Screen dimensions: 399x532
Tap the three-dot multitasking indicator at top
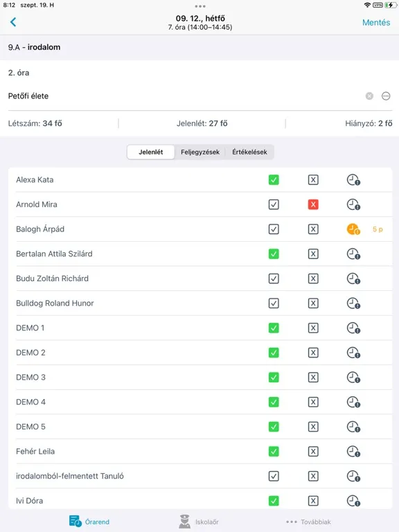coord(199,6)
